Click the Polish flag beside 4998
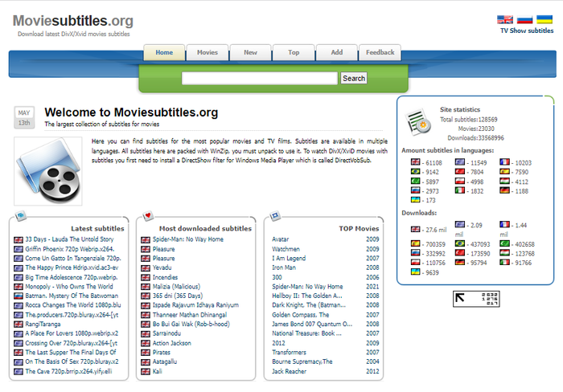563x392 pixels. [460, 181]
